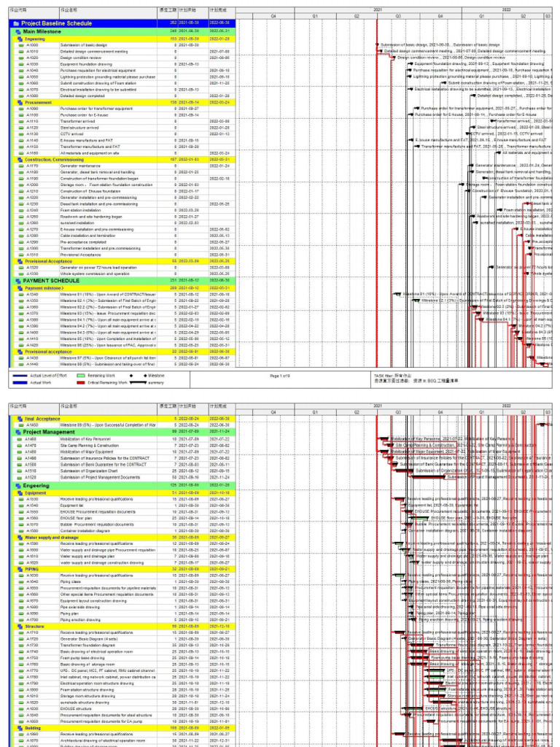Image resolution: width=560 pixels, height=747 pixels.
Task: Select 'Equipment foundation drawing' activity name
Action: click(86, 64)
